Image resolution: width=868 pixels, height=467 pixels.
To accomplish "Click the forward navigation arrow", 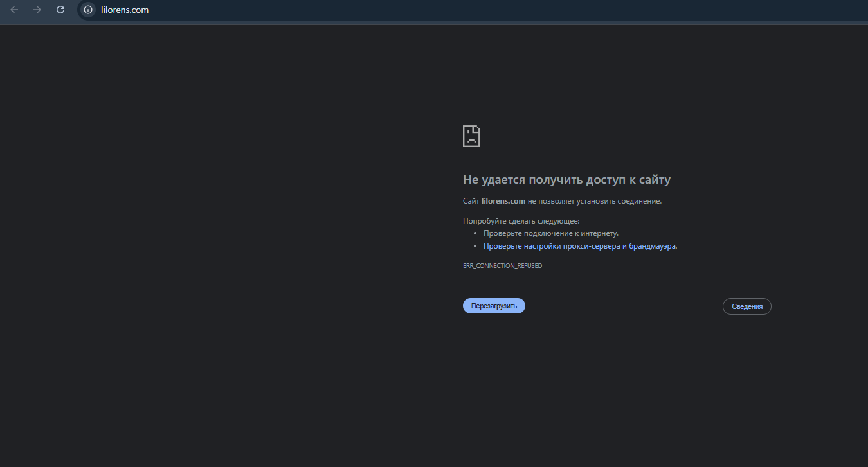I will click(37, 10).
